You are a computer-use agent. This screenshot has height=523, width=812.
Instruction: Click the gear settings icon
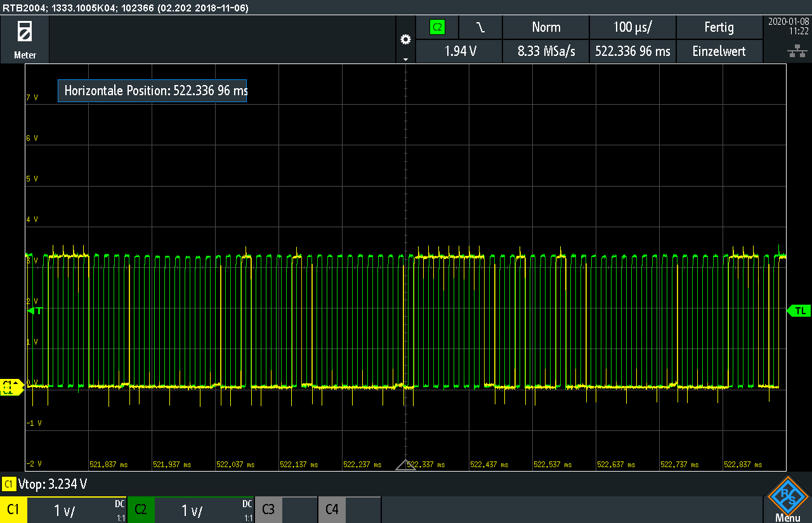(x=406, y=39)
